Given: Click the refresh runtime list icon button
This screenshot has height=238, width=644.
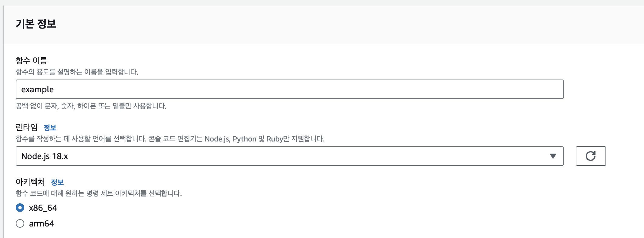Looking at the screenshot, I should tap(591, 156).
